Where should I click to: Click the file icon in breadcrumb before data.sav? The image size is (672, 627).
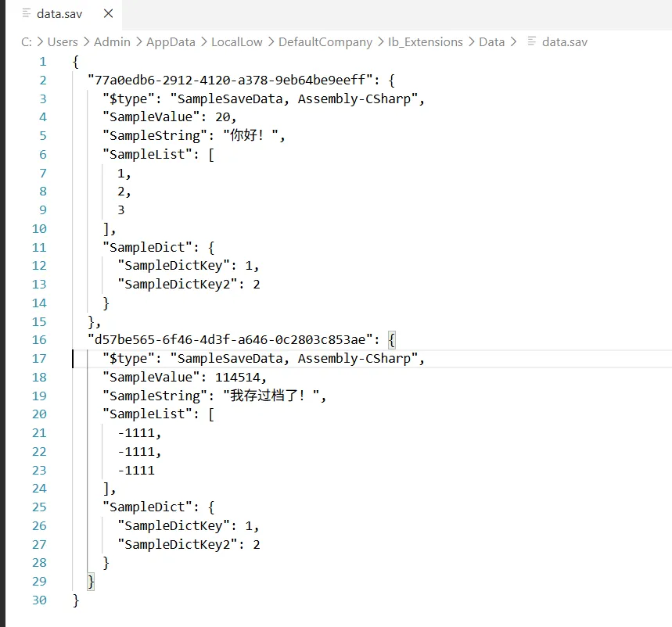[531, 41]
